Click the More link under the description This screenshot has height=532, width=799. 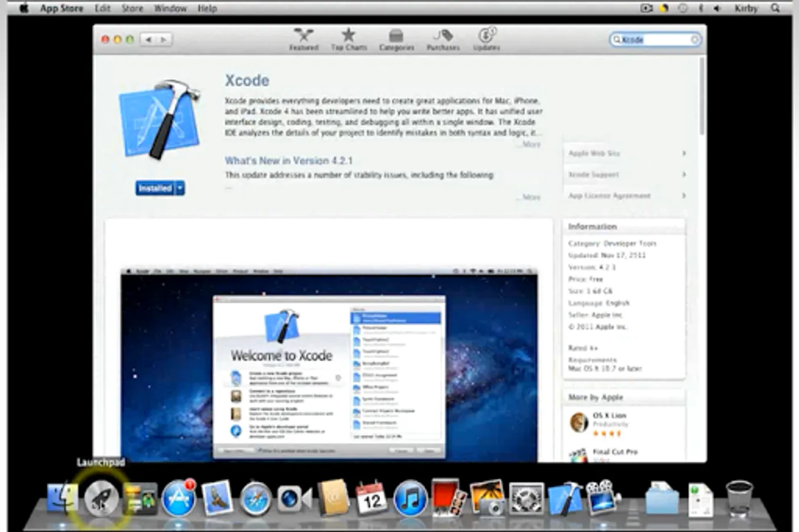click(528, 144)
